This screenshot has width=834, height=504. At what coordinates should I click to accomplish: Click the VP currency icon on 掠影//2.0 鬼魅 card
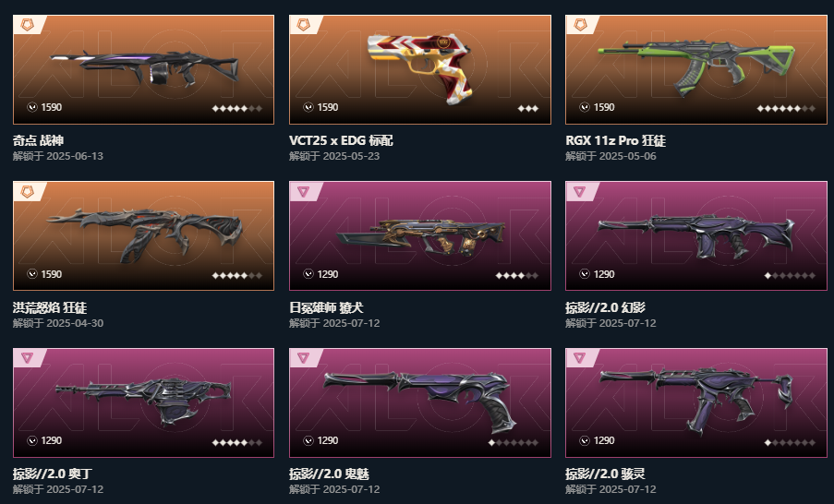coord(308,440)
